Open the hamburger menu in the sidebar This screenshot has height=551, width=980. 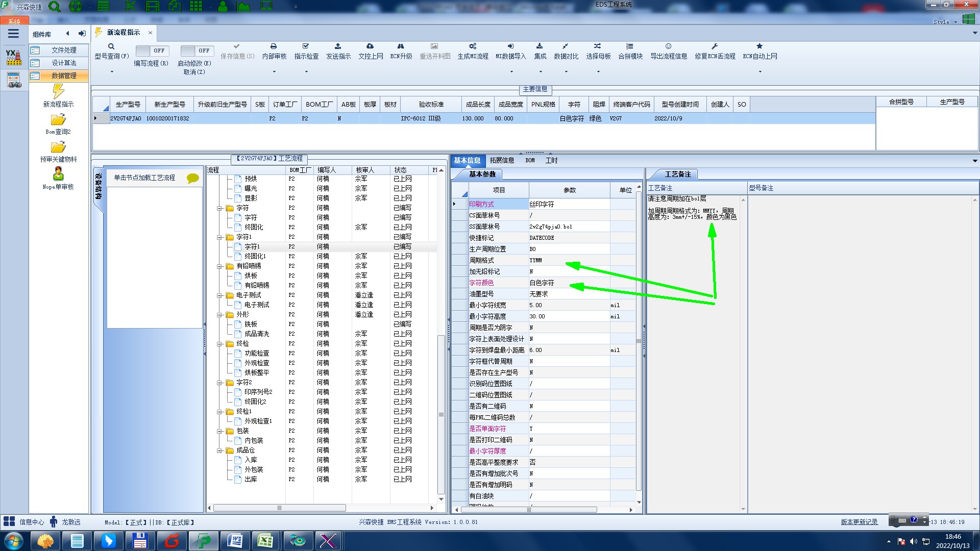(13, 34)
